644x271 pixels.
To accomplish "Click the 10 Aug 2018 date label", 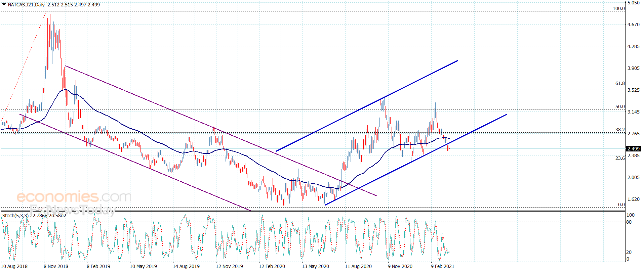I will [14, 266].
